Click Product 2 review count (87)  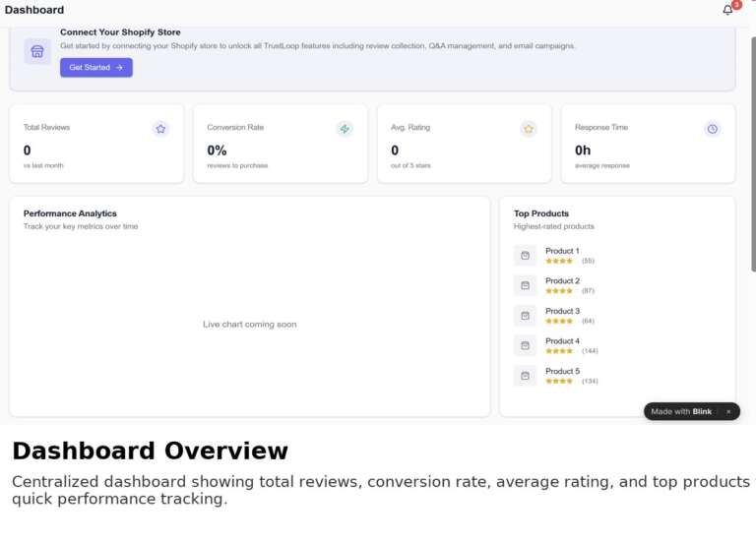[x=588, y=291]
